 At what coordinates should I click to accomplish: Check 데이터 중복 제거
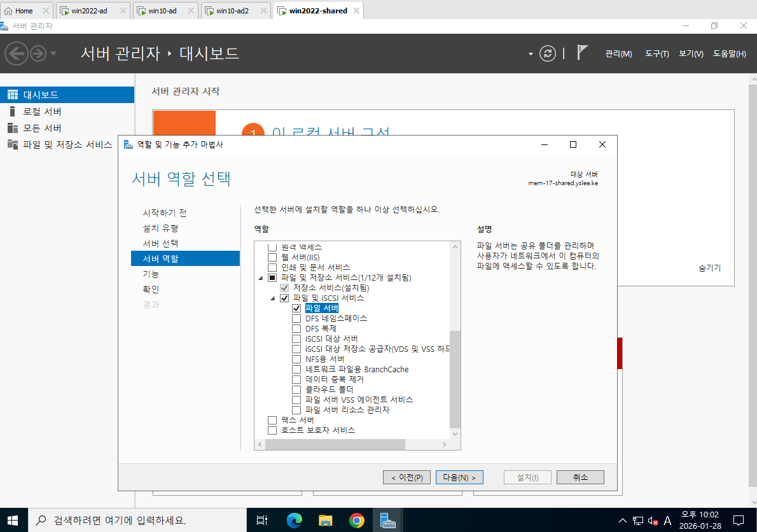[x=296, y=379]
